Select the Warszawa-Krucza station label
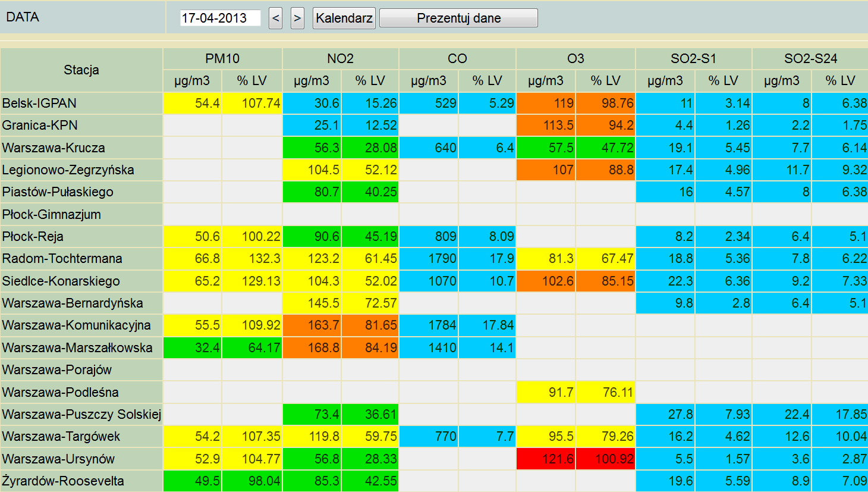Screen dimensions: 868x492 (x=81, y=148)
